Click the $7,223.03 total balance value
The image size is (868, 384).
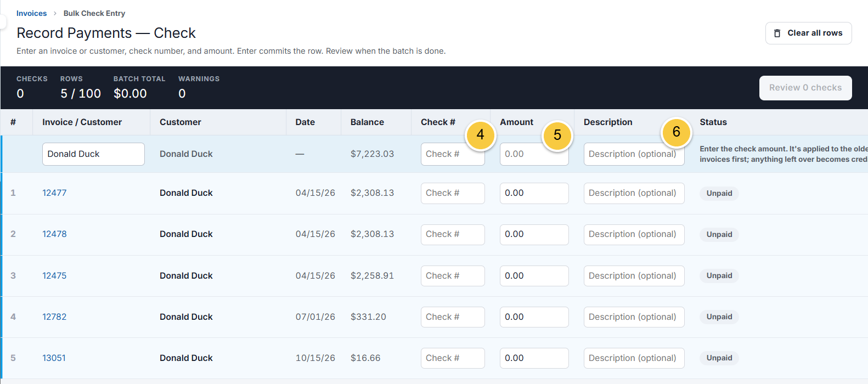tap(372, 154)
